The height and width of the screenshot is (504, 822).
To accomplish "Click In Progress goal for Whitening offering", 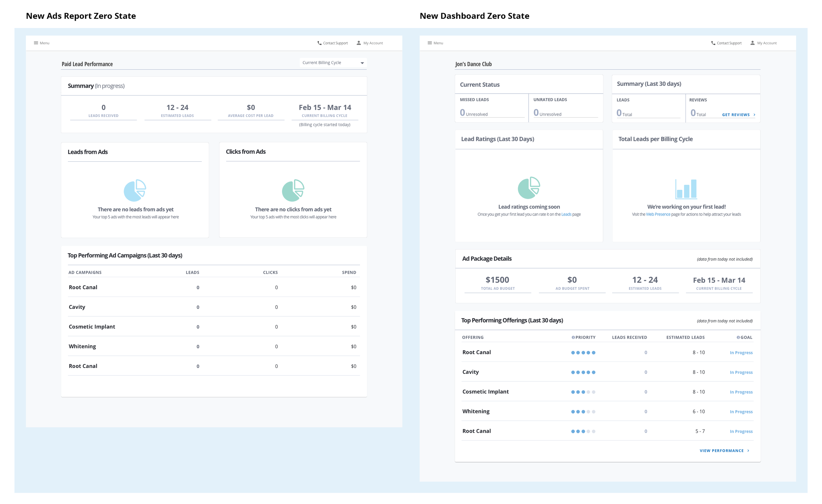I will coord(741,412).
